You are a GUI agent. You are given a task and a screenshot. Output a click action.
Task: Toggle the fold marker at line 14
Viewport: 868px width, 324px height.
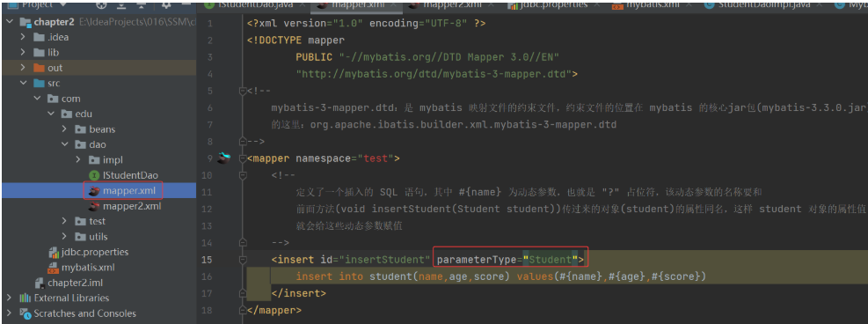click(x=243, y=243)
